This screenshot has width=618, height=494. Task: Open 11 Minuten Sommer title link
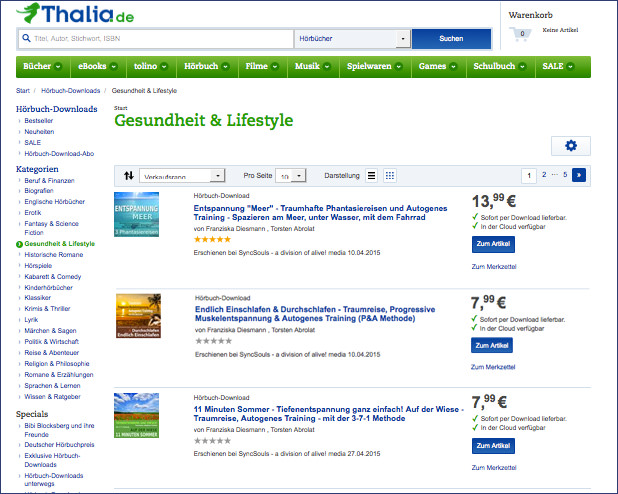[328, 414]
